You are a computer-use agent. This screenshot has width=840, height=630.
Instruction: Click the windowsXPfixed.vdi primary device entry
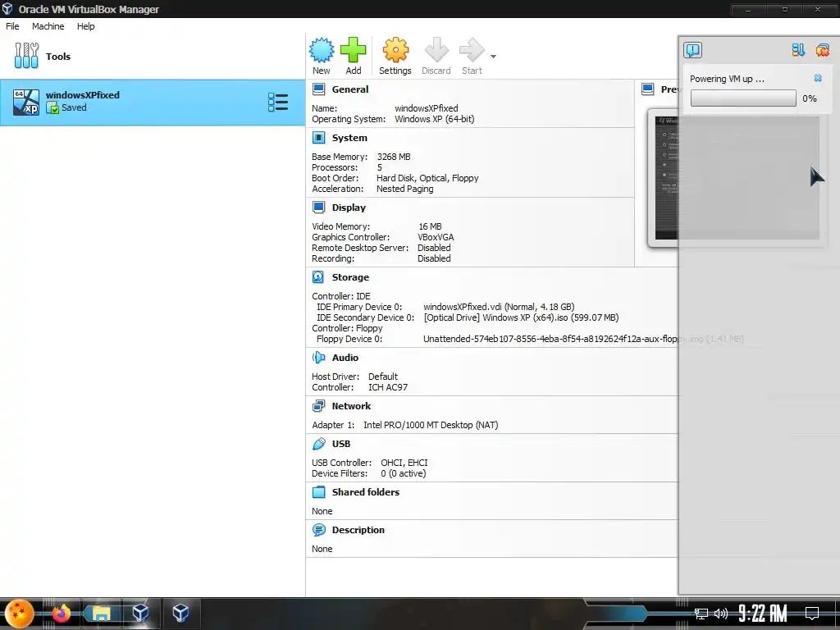pyautogui.click(x=499, y=307)
